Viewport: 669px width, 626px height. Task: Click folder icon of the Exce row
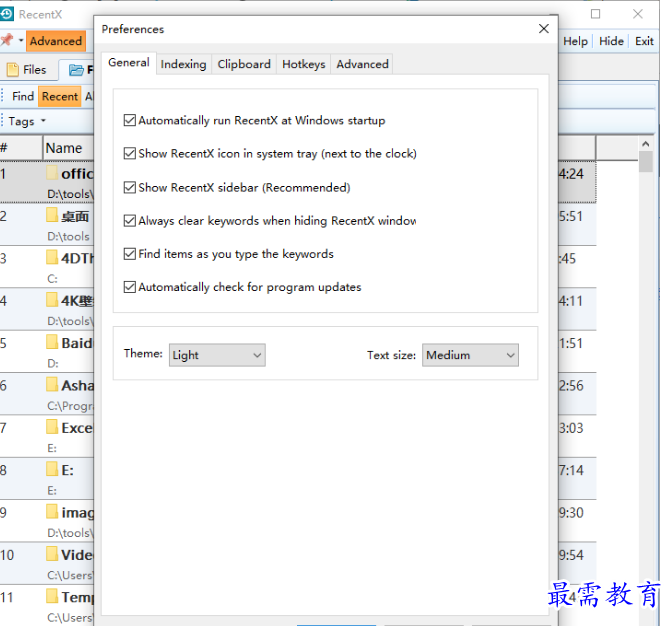(52, 427)
